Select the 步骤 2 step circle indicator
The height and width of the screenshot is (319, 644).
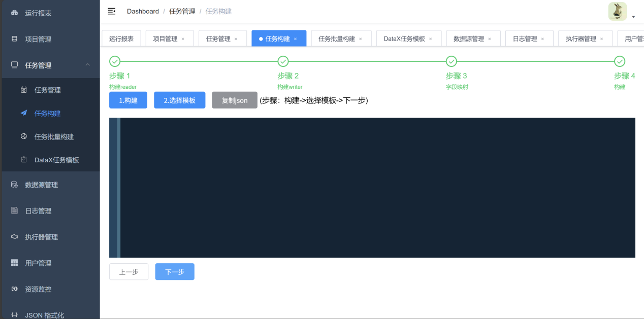(283, 61)
